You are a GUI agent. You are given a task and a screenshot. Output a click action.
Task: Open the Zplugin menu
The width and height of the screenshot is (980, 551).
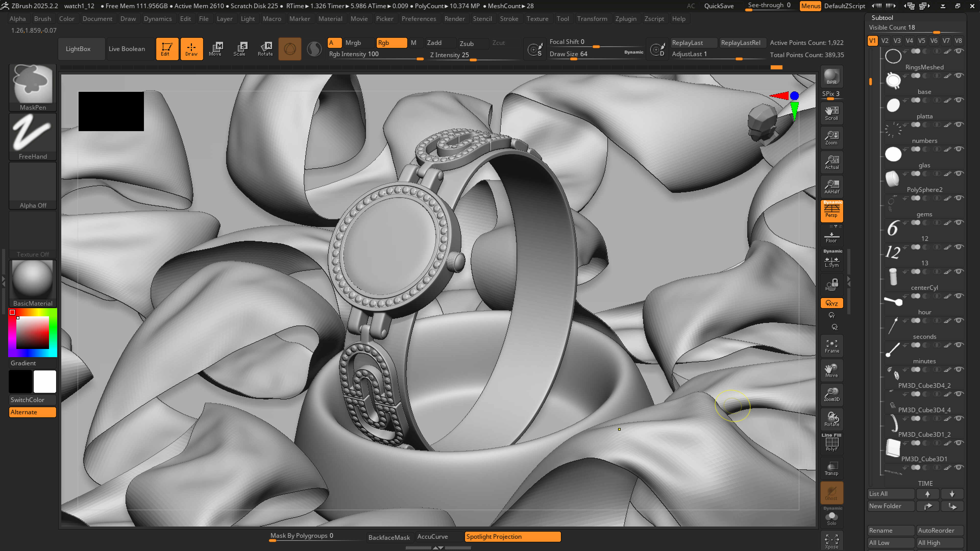pyautogui.click(x=626, y=19)
